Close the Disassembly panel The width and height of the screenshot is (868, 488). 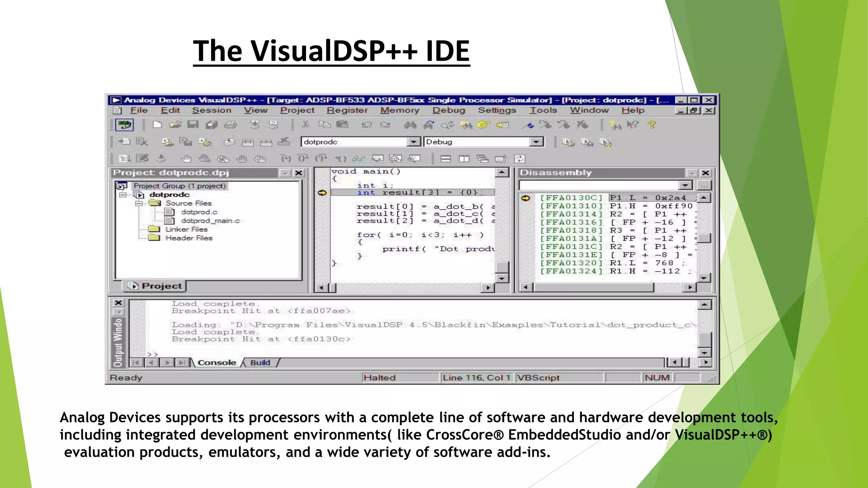coord(705,173)
